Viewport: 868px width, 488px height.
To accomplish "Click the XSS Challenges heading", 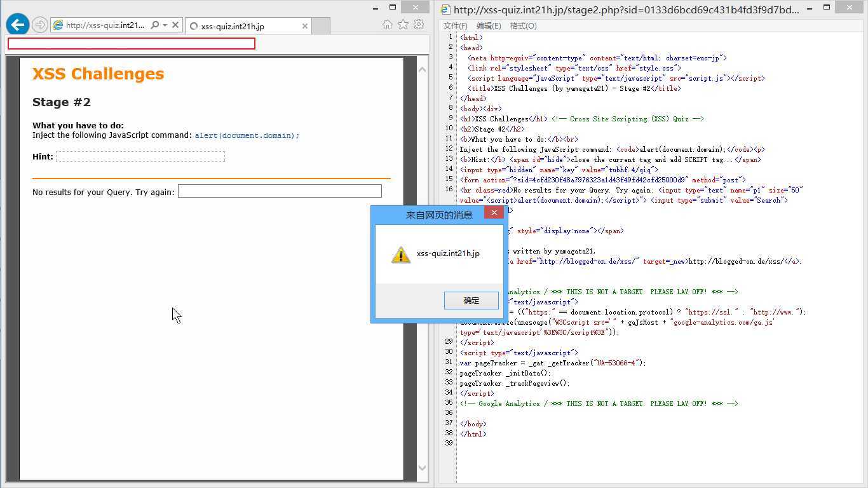I will click(x=98, y=74).
